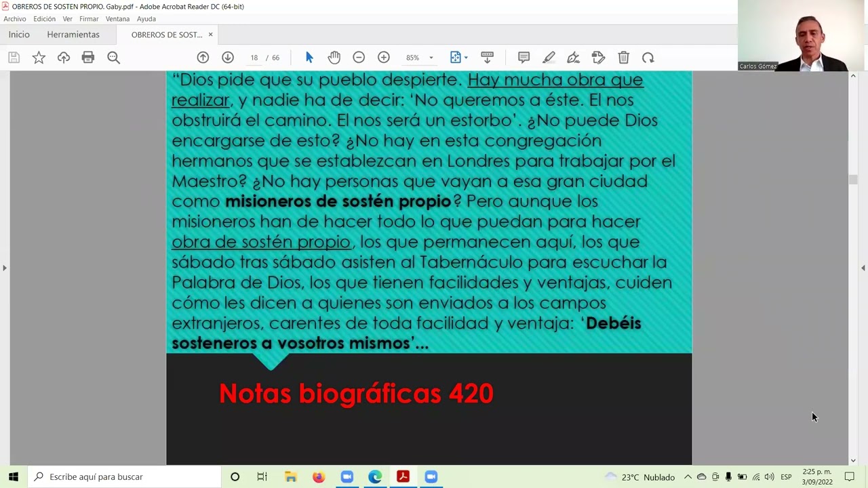Open Wi-Fi network tray icon
The image size is (868, 488).
[x=756, y=477]
